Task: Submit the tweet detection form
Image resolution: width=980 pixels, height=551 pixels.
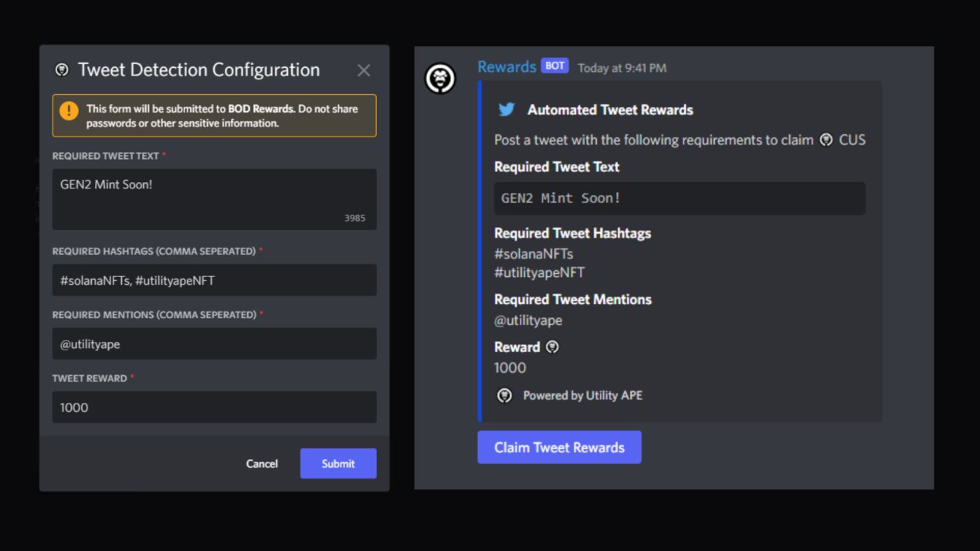Action: click(x=338, y=464)
